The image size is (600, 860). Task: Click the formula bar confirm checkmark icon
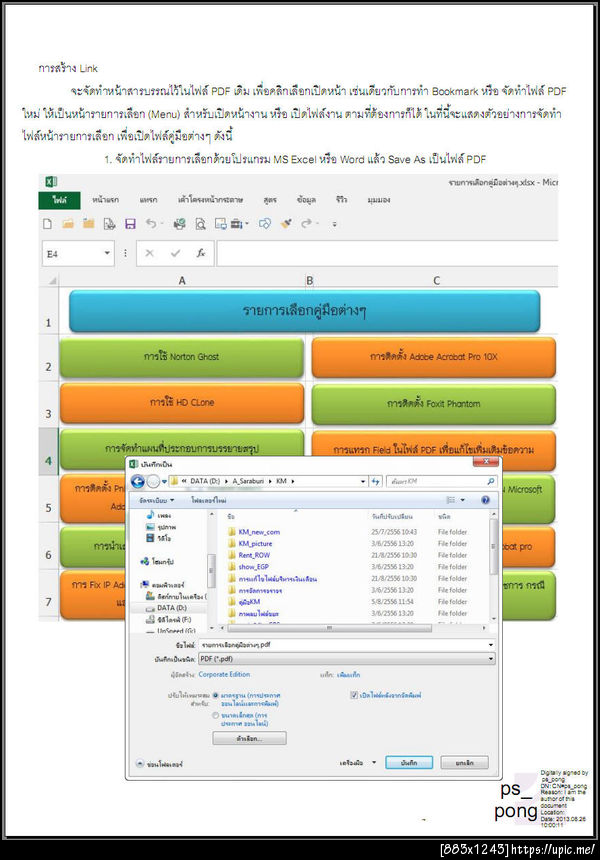(x=176, y=253)
